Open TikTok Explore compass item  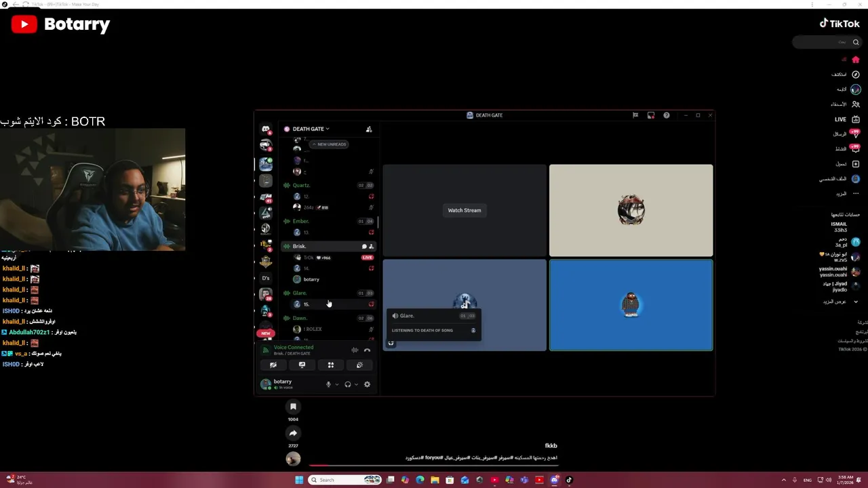[846, 75]
